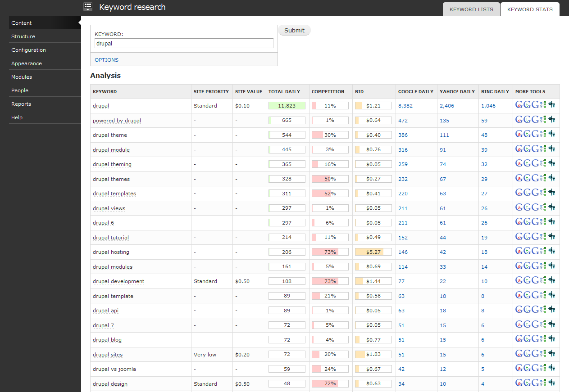The image size is (569, 392).
Task: Click last tool icon in 'drupal sites' row
Action: (x=551, y=354)
